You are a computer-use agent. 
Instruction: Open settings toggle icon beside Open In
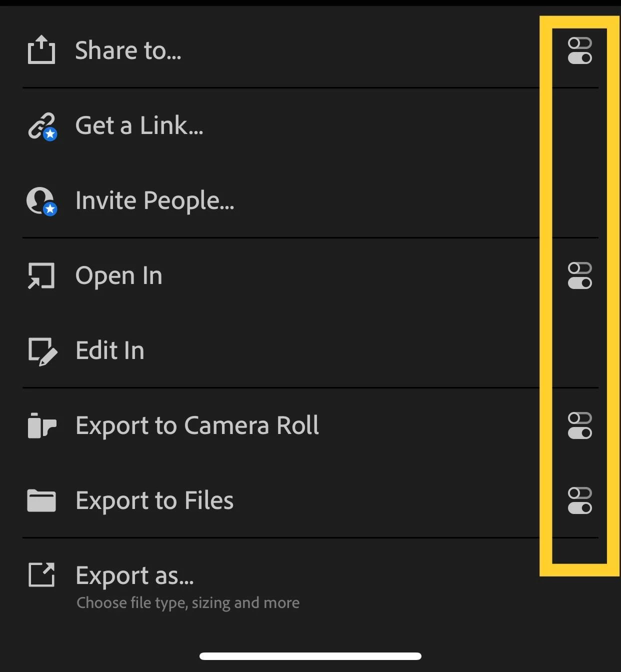tap(580, 275)
